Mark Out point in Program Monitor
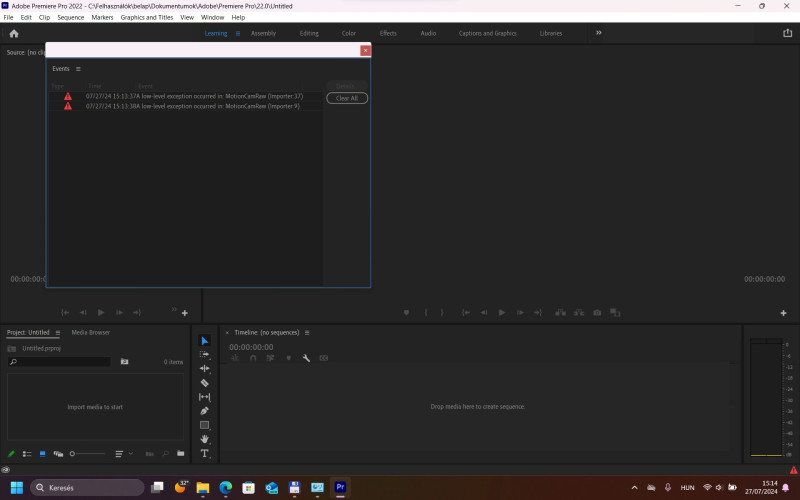This screenshot has width=800, height=500. [442, 312]
